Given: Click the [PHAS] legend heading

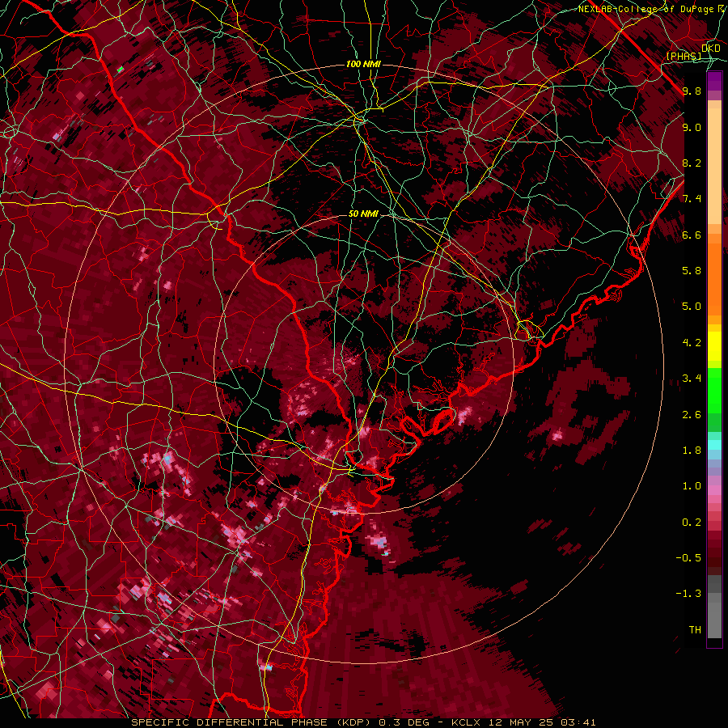Looking at the screenshot, I should pos(684,56).
